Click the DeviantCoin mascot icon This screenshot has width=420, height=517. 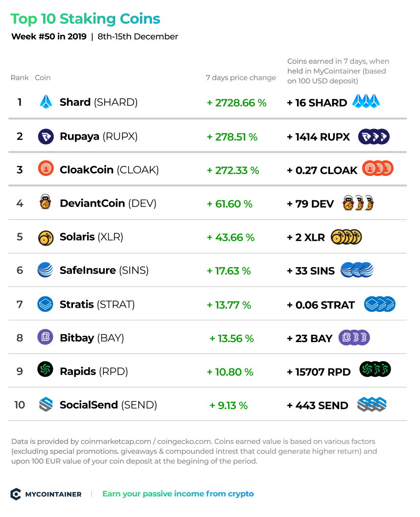(x=46, y=202)
